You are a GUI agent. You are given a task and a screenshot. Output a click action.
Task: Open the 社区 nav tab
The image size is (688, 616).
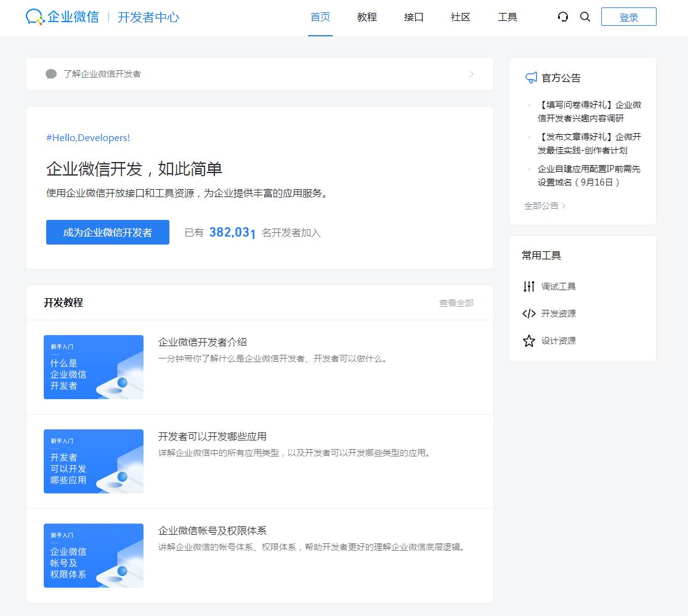[460, 17]
